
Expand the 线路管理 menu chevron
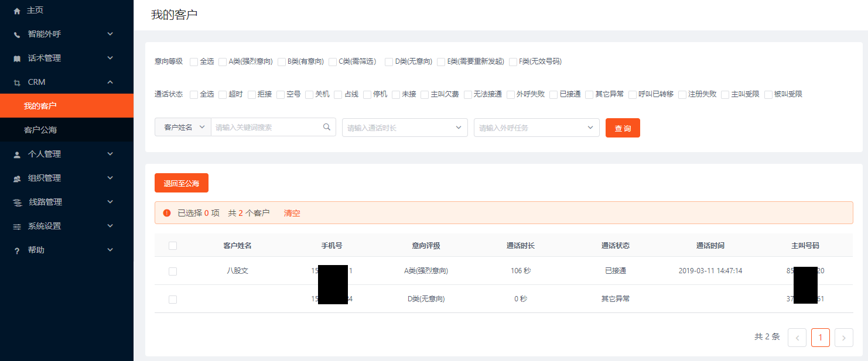pyautogui.click(x=110, y=202)
